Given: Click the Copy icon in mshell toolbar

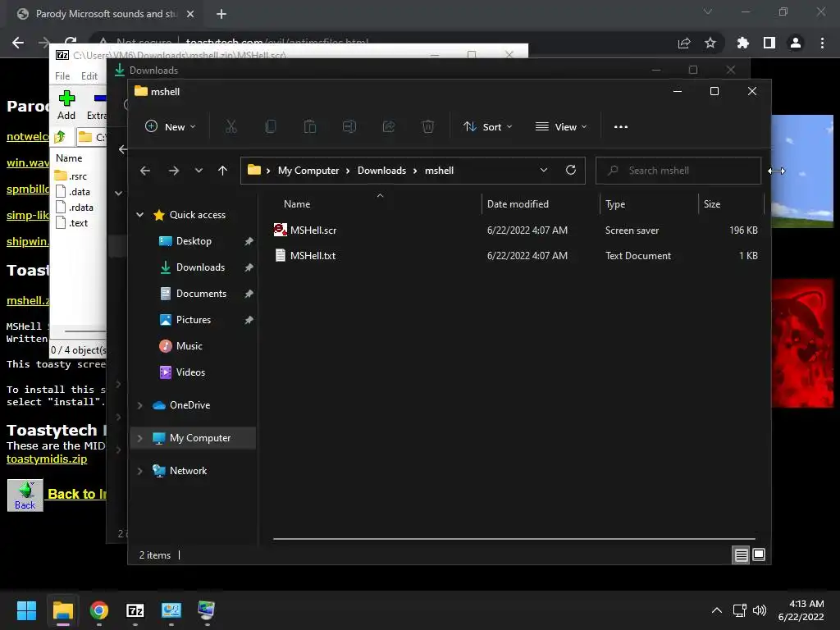Looking at the screenshot, I should pyautogui.click(x=271, y=127).
